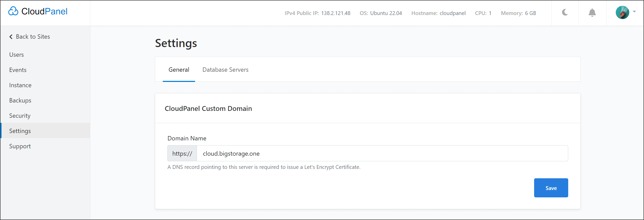Click the Hostname cloudpanel text
The width and height of the screenshot is (644, 220).
click(438, 13)
